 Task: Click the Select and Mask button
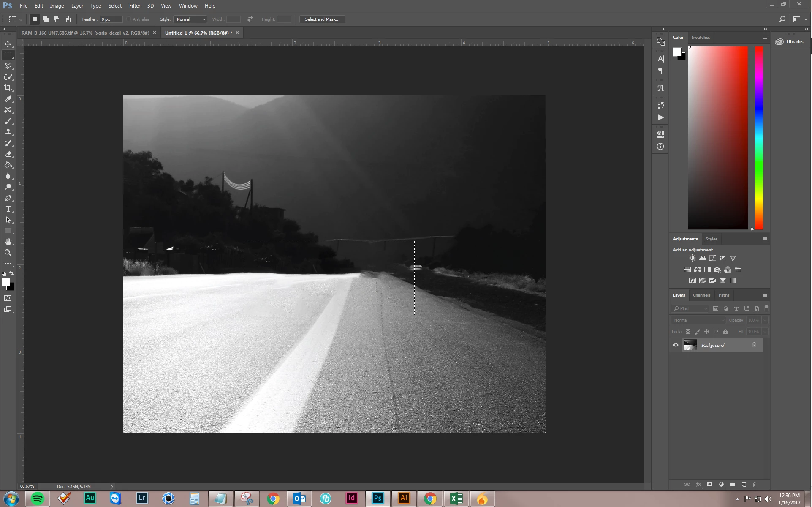tap(322, 19)
